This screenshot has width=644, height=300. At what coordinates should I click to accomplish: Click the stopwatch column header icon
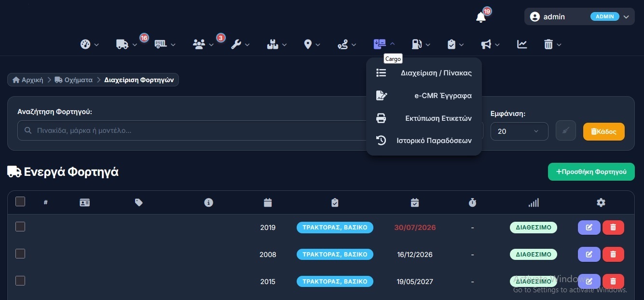472,203
